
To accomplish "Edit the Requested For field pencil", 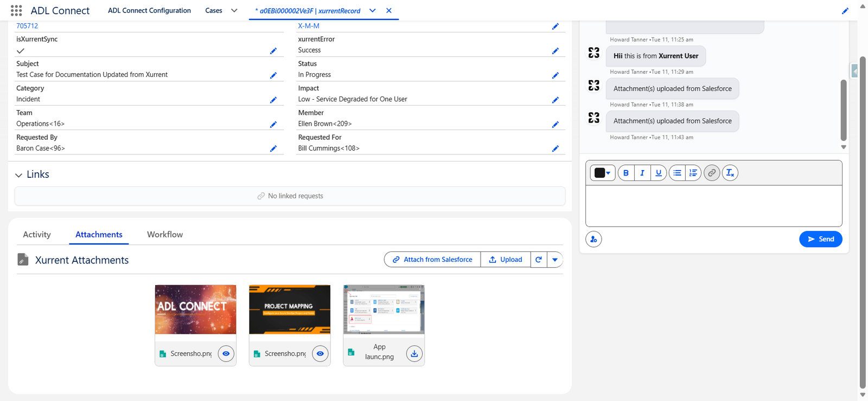I will (556, 148).
